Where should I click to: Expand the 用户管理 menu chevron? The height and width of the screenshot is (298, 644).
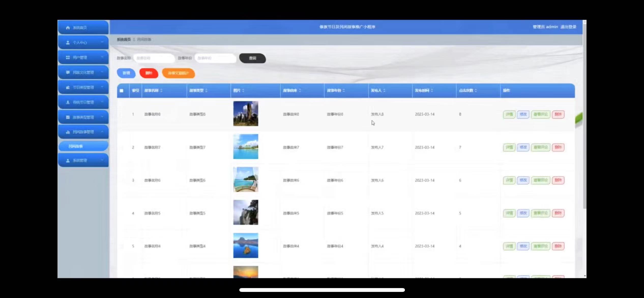pyautogui.click(x=102, y=57)
